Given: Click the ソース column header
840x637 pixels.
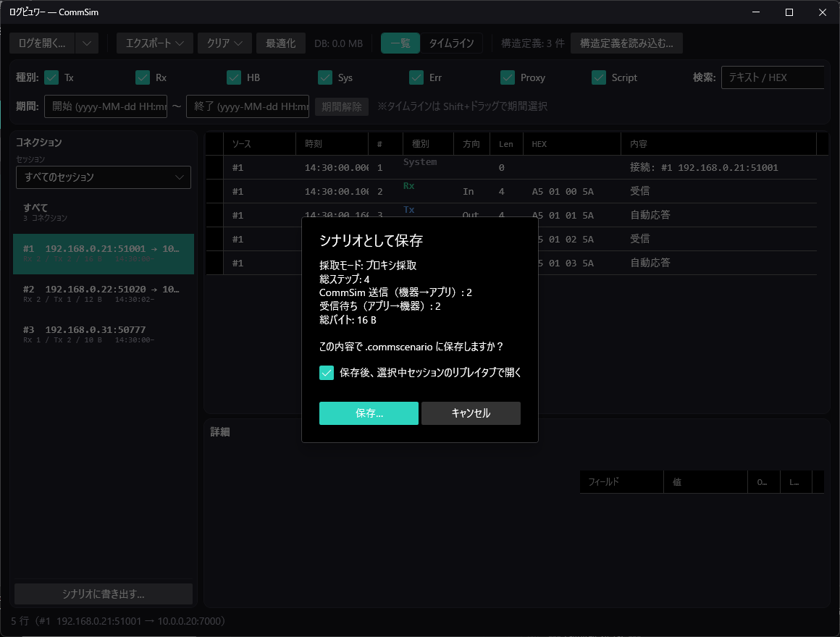Looking at the screenshot, I should pyautogui.click(x=259, y=144).
